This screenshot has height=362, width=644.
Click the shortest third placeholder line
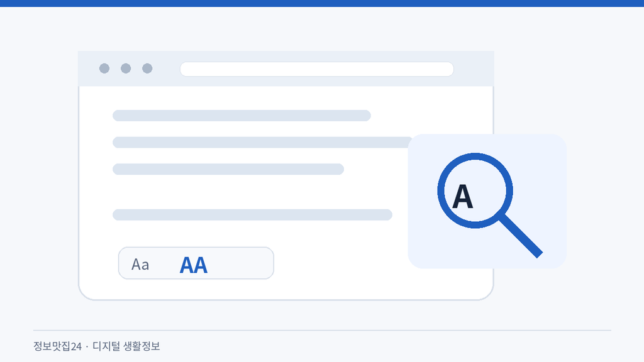tap(228, 169)
